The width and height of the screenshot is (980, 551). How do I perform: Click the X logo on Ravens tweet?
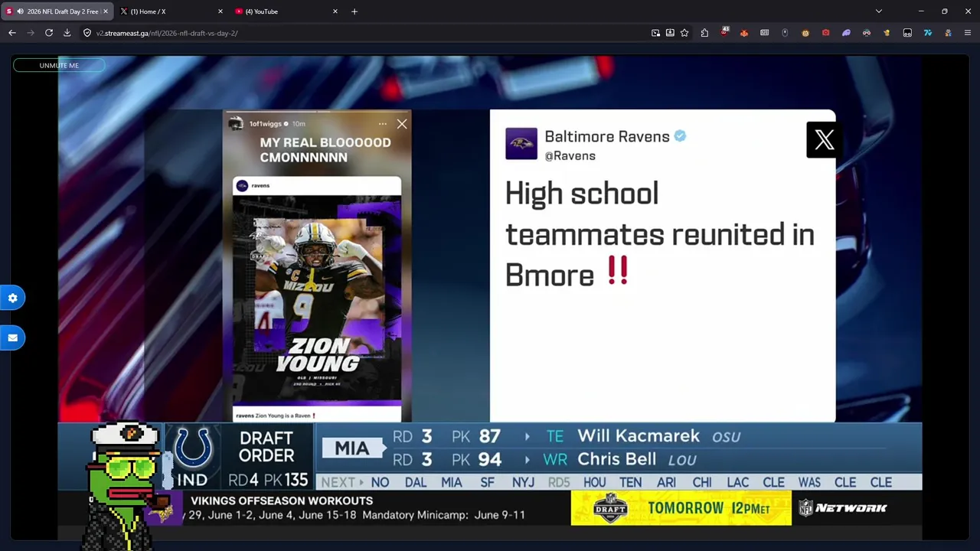coord(824,139)
